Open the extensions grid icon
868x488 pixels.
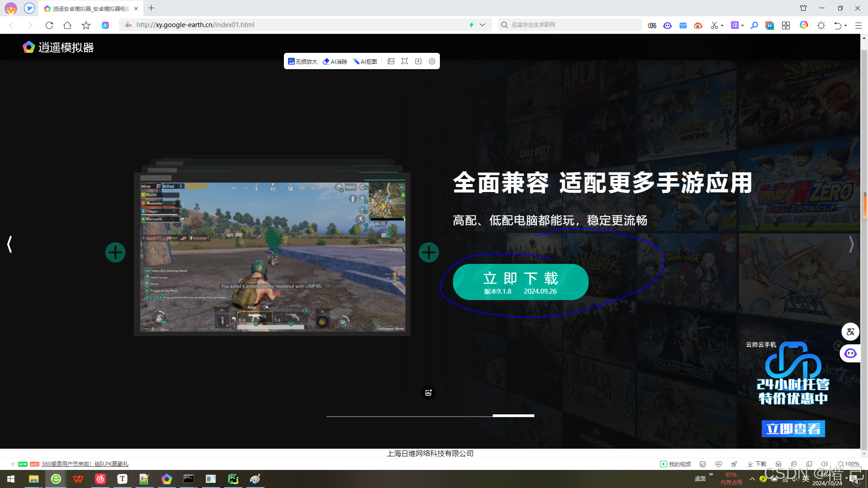786,26
